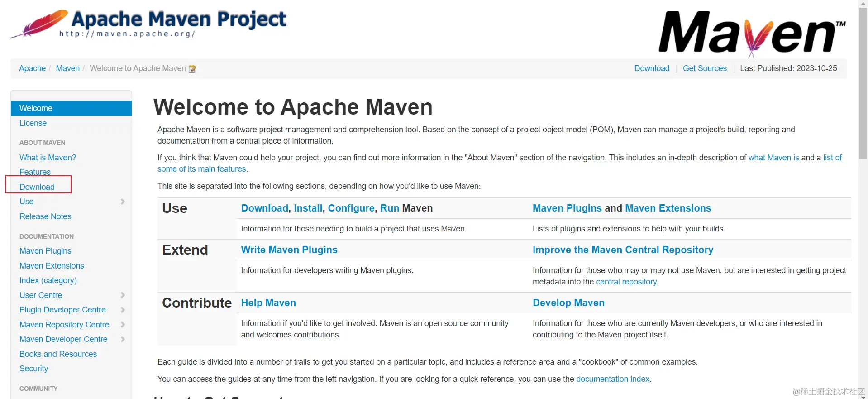Screen dimensions: 868x399
Task: Click Download link in top bar
Action: (x=652, y=68)
